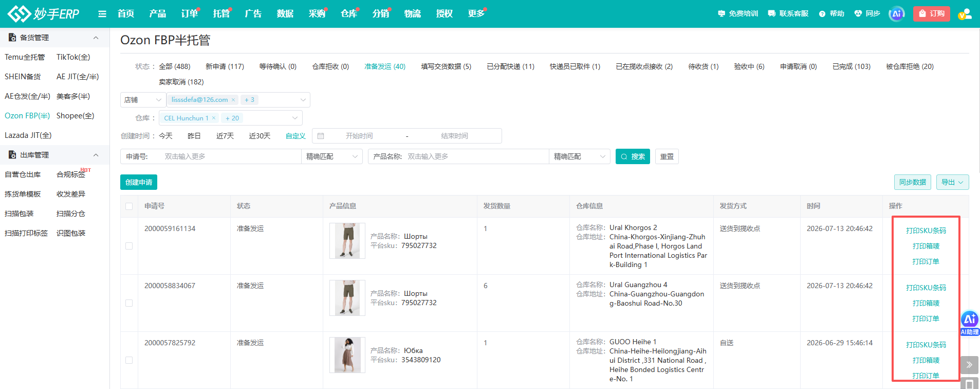Open the AI icon in top bar

897,14
